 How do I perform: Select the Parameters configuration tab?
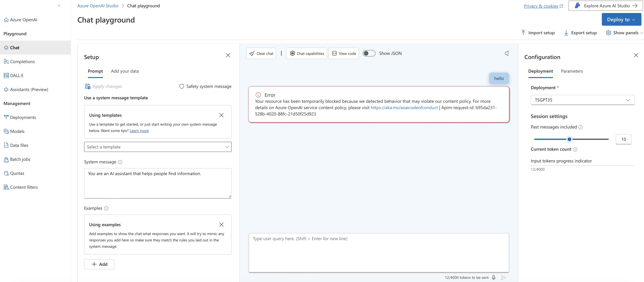572,71
